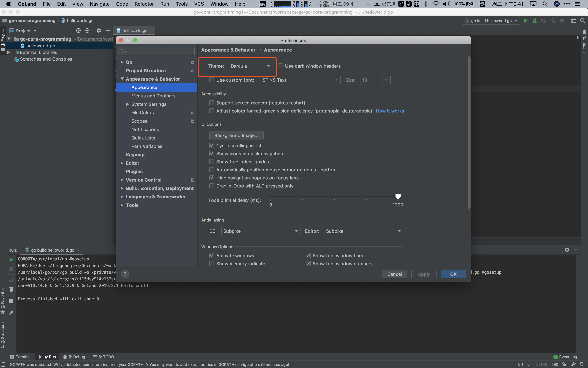Open the Favorites tool window
This screenshot has width=588, height=368.
tap(3, 301)
